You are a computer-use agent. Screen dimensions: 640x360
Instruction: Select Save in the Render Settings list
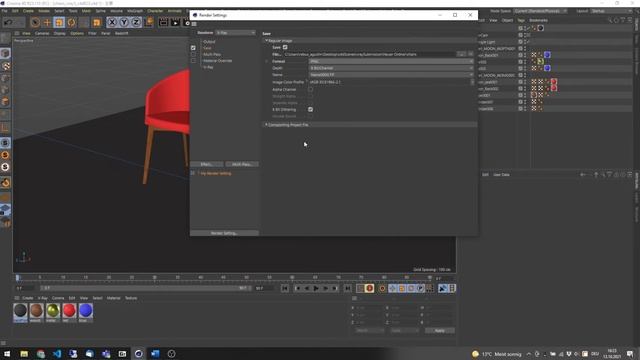click(x=207, y=48)
